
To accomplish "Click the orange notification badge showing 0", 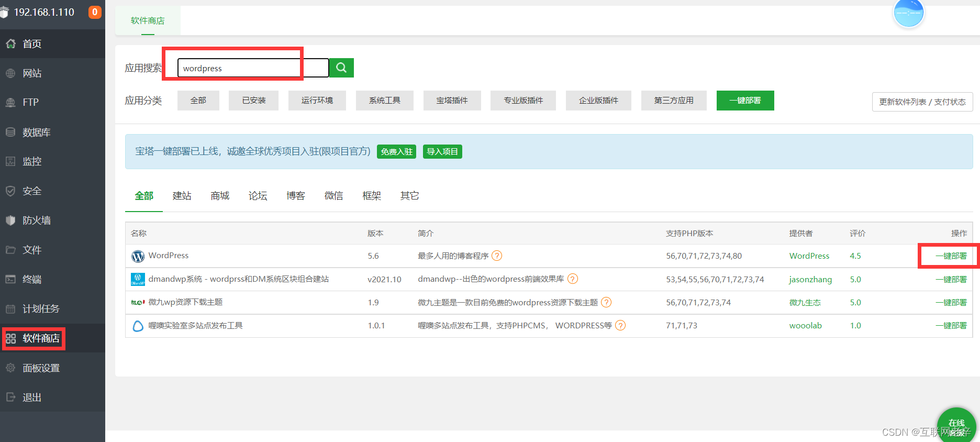I will 95,12.
